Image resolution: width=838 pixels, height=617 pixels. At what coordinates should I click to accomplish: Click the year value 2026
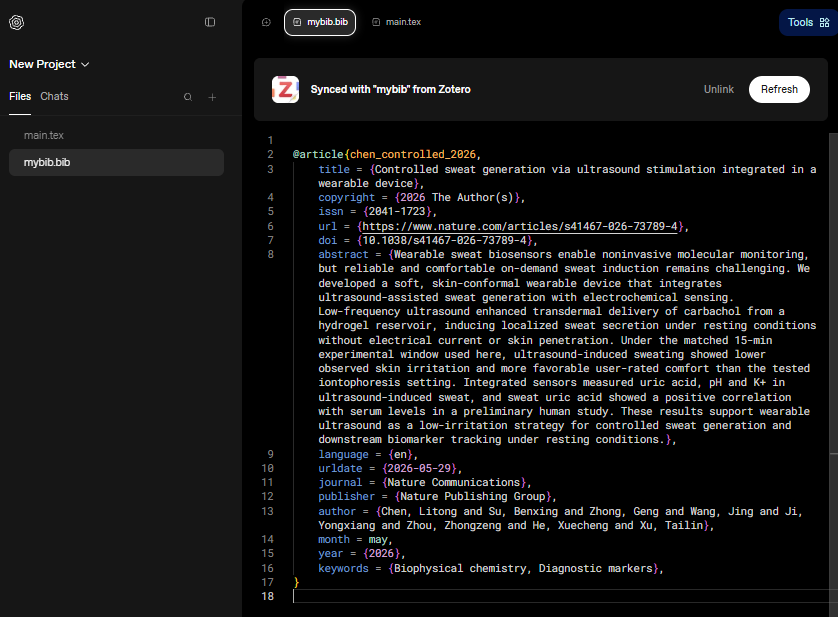click(381, 554)
